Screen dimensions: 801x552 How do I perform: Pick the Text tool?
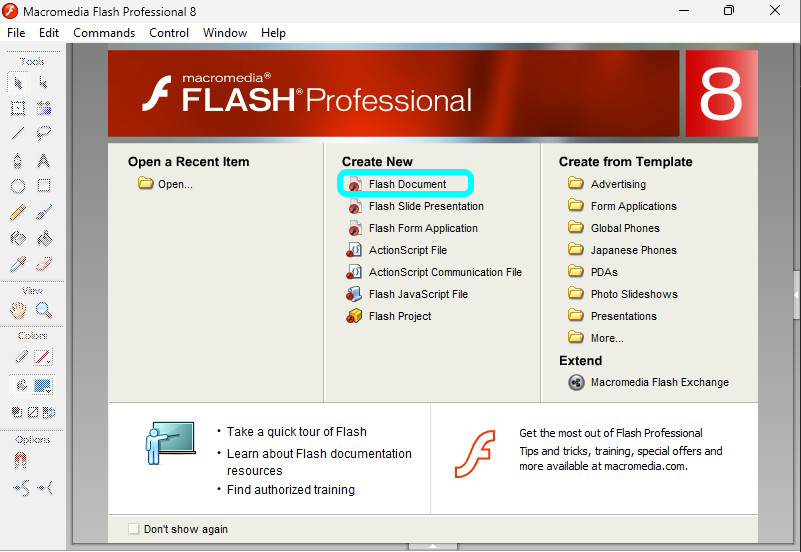click(44, 160)
